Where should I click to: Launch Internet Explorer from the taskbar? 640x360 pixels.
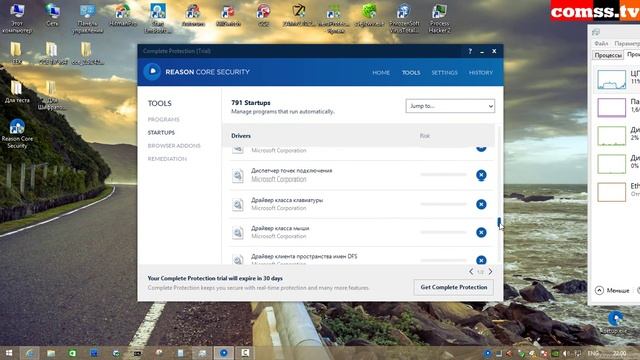(30, 353)
